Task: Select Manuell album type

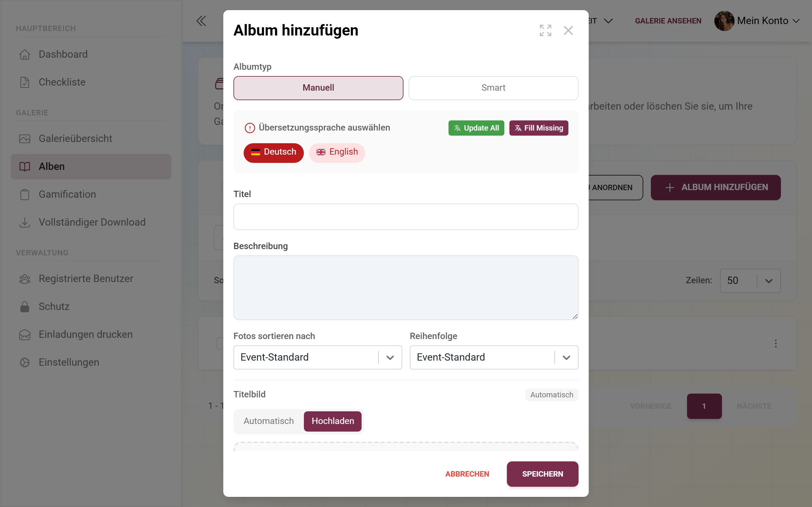Action: (x=318, y=88)
